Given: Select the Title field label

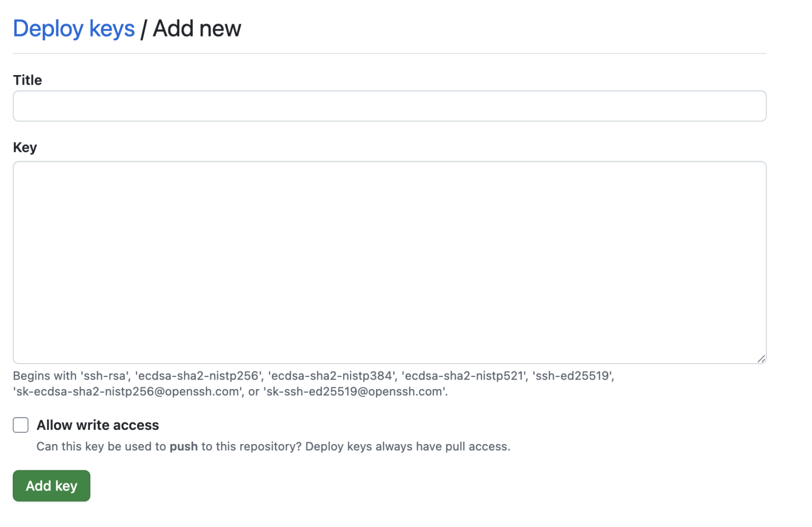Looking at the screenshot, I should click(27, 80).
